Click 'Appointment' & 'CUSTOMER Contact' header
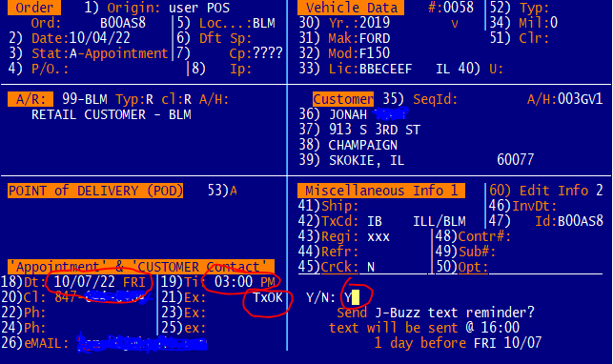 [141, 267]
